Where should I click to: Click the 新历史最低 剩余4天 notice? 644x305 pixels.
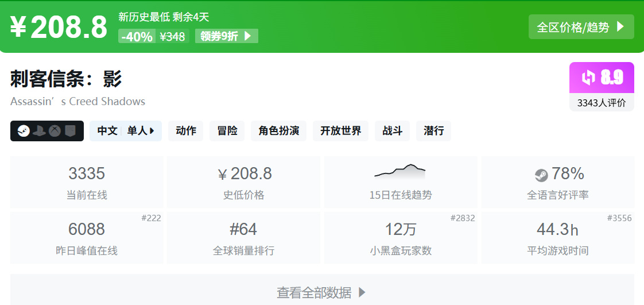pyautogui.click(x=164, y=17)
